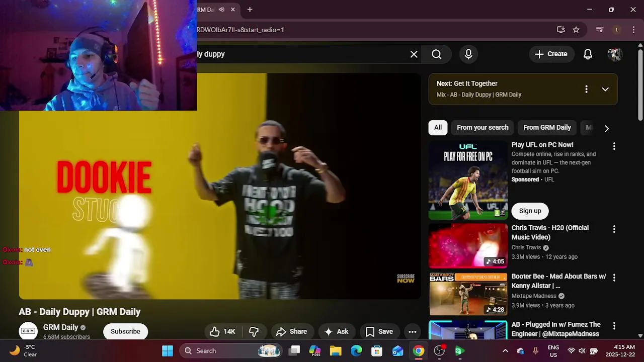Image resolution: width=644 pixels, height=362 pixels.
Task: Open the UFL sponsored ad thumbnail
Action: (x=468, y=180)
